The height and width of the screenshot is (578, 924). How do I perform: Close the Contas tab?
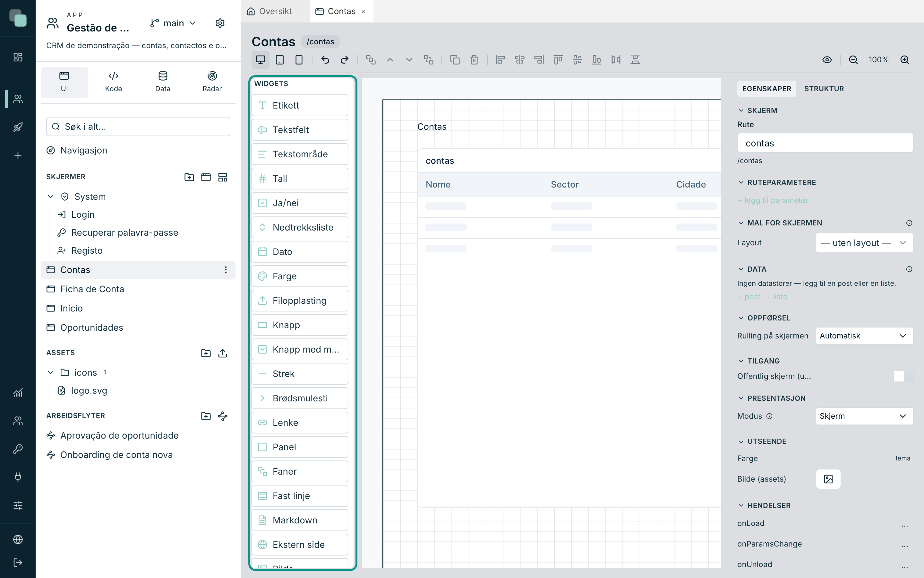pos(363,12)
